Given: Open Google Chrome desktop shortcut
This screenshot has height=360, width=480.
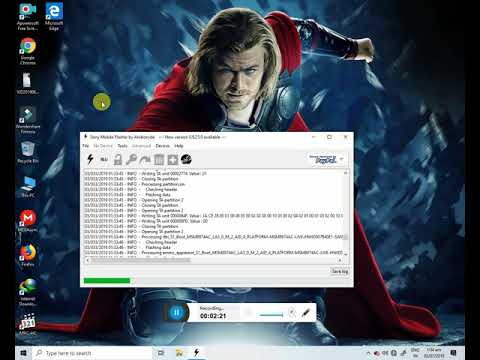Looking at the screenshot, I should [28, 51].
